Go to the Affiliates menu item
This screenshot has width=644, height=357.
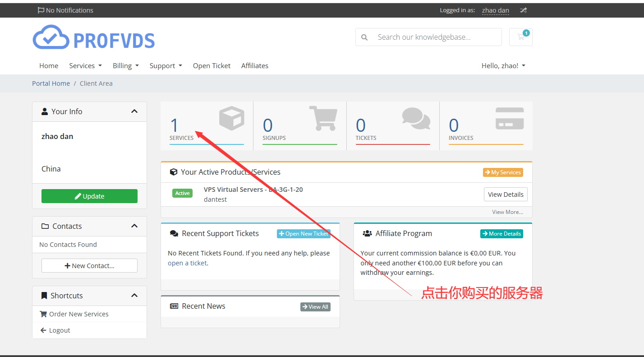(x=254, y=65)
